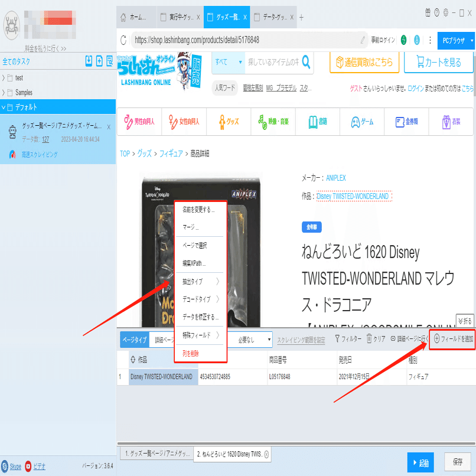
Task: Expand the 特殊フィールド submenu
Action: pyautogui.click(x=200, y=335)
